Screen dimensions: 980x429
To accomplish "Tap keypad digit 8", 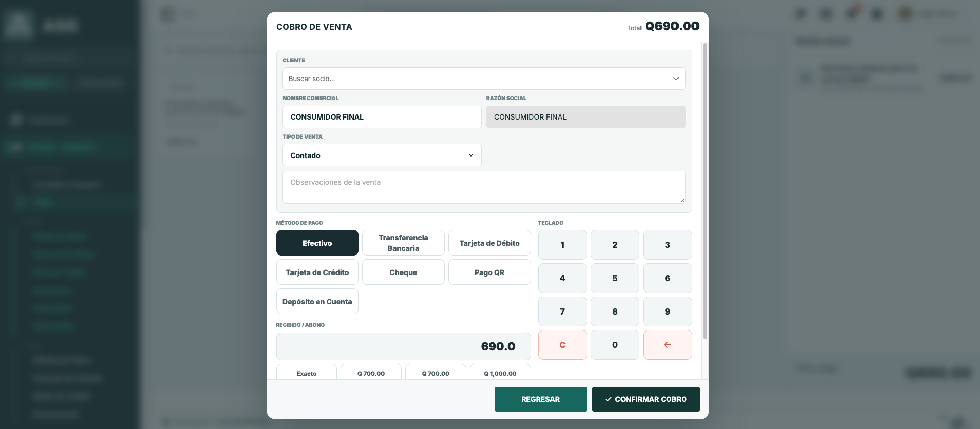I will (x=615, y=311).
